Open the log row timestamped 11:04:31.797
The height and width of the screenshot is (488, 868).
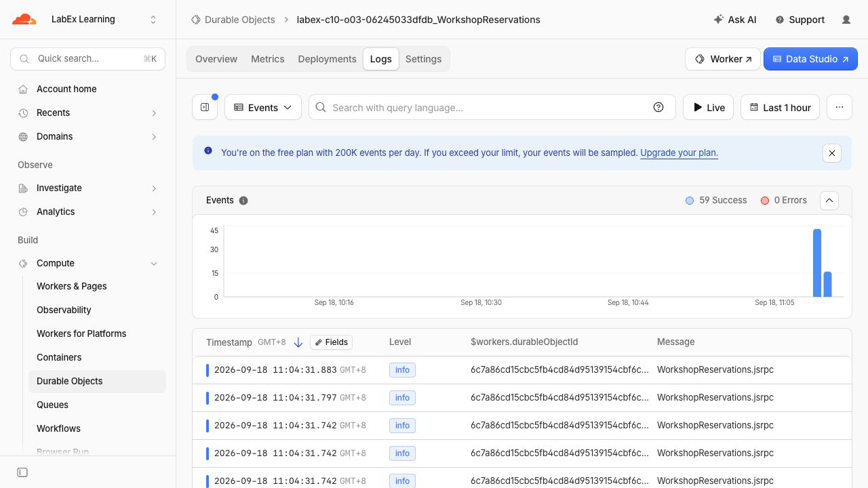[x=522, y=398]
